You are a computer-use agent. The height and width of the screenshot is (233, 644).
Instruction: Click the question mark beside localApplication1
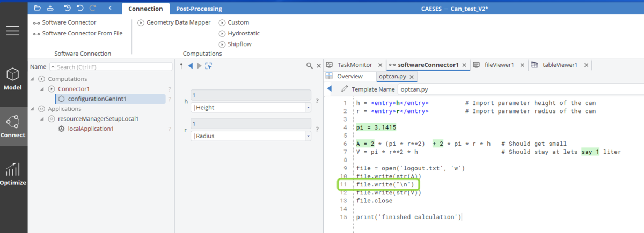point(170,129)
